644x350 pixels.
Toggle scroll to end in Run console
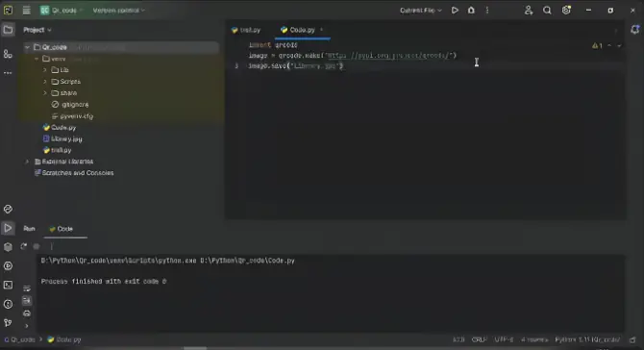point(27,301)
